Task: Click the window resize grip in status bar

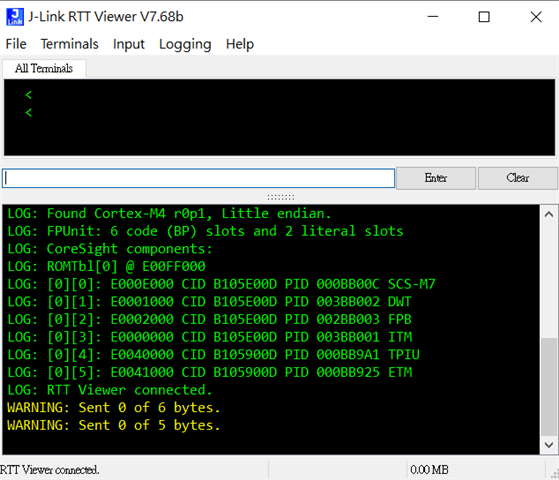Action: (x=554, y=473)
